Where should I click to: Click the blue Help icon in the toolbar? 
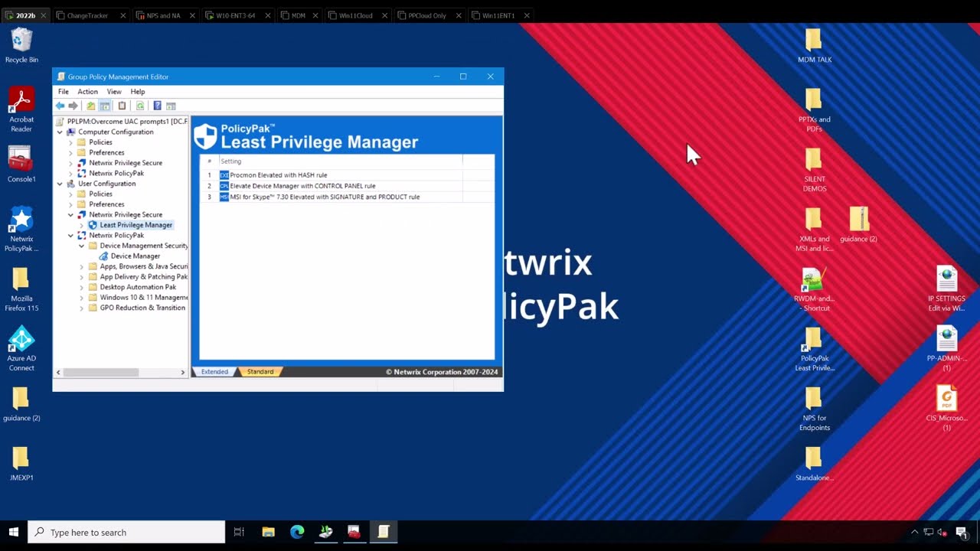tap(157, 106)
